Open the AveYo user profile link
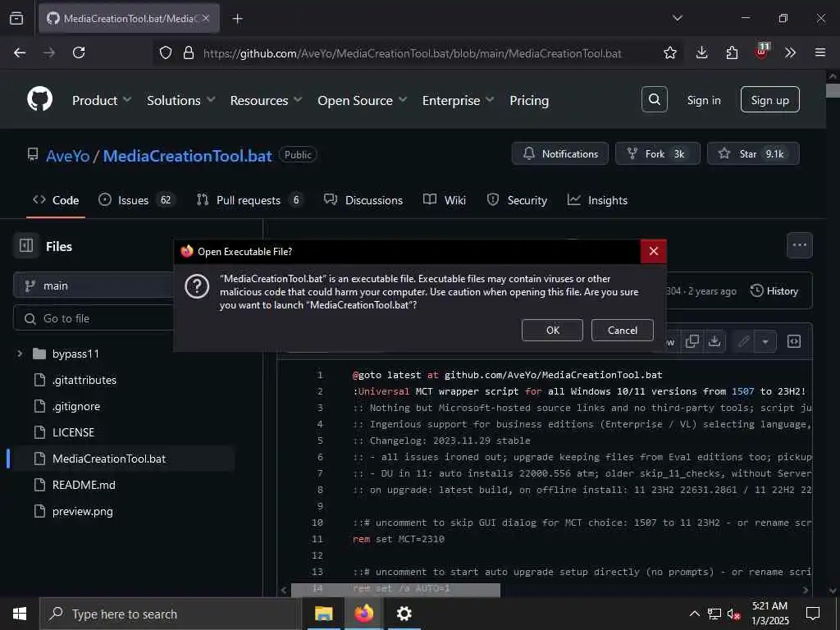The width and height of the screenshot is (840, 630). click(x=67, y=156)
